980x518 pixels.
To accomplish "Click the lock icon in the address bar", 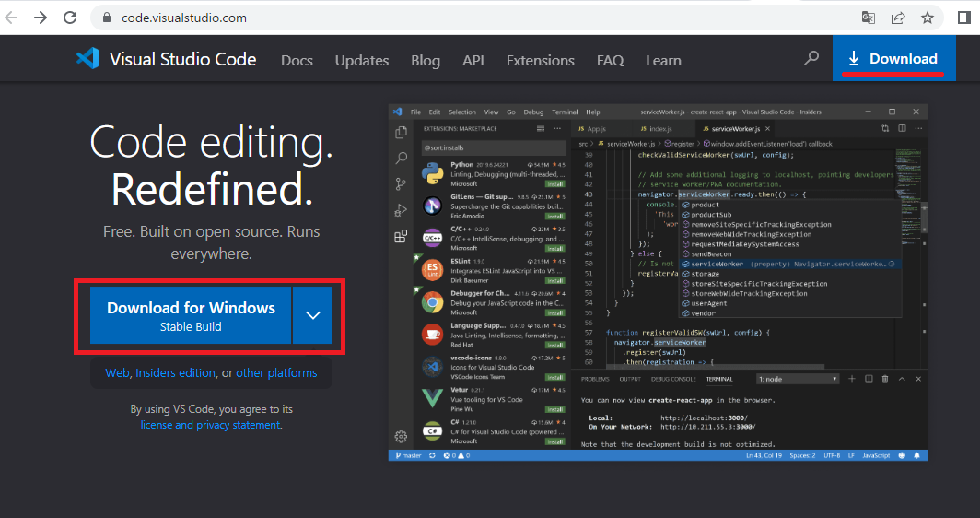I will pyautogui.click(x=108, y=18).
